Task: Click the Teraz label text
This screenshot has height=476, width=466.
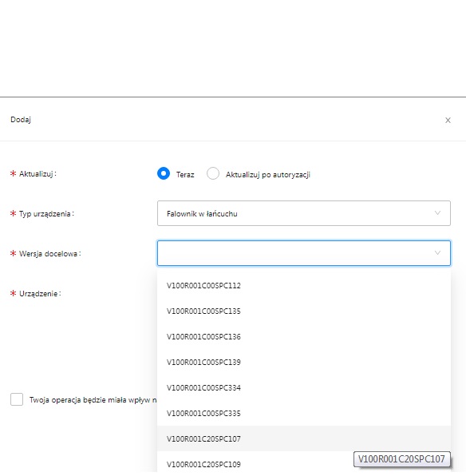Action: (185, 175)
